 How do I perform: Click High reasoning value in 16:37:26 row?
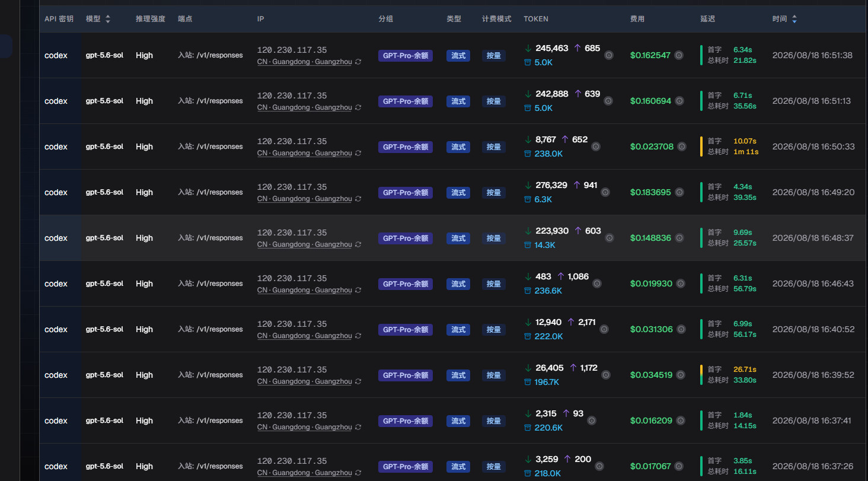coord(144,466)
